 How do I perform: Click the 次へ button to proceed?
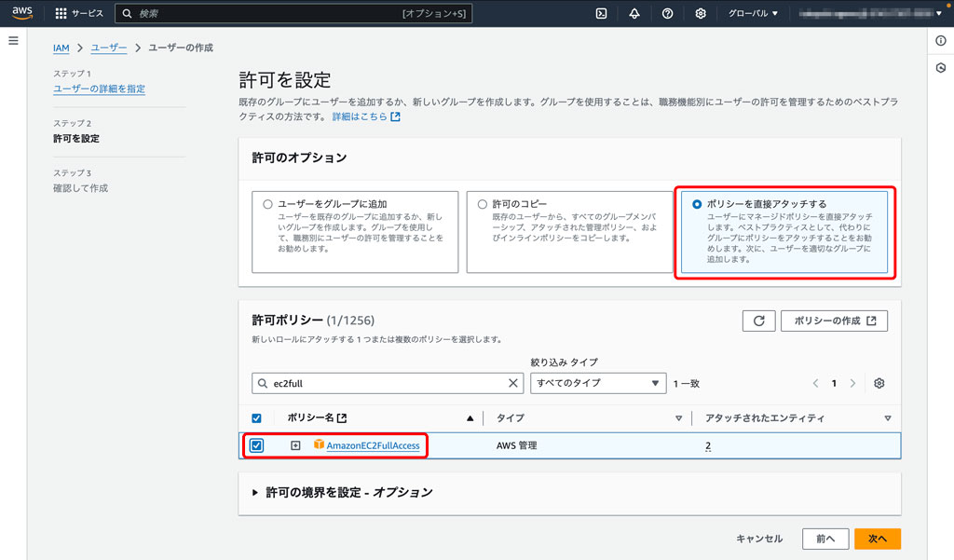879,538
